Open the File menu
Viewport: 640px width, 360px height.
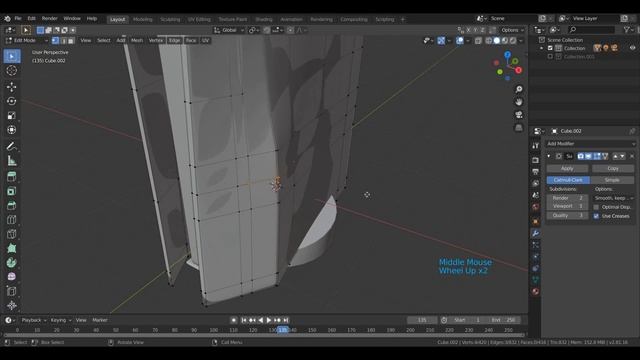click(18, 18)
